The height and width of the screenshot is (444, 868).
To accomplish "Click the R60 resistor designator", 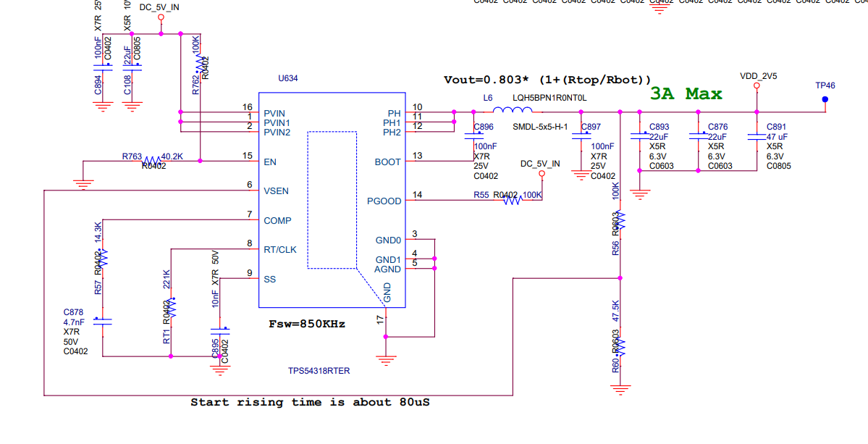I will pyautogui.click(x=615, y=365).
